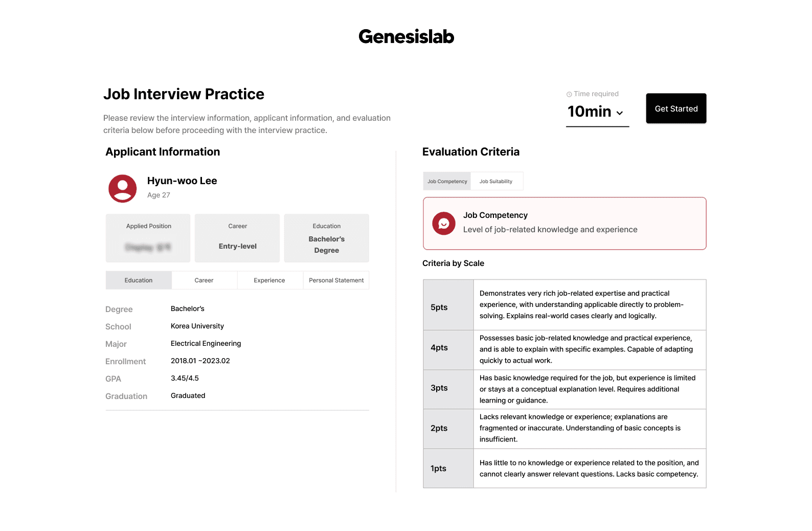Screen dimensions: 812x531
Task: Click the 5pts scale row
Action: 565,305
